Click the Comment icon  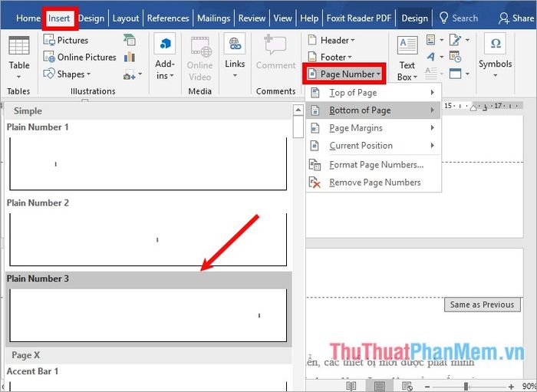[x=275, y=45]
